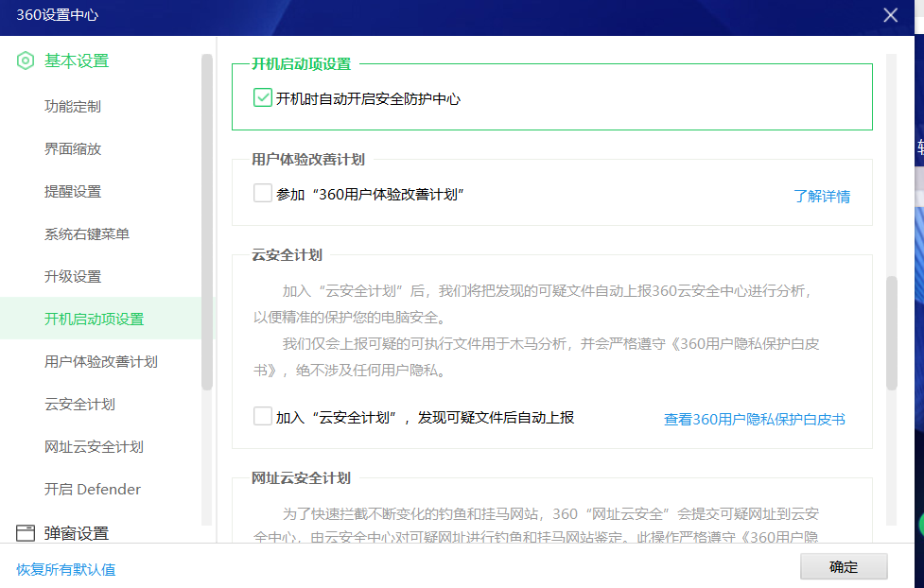This screenshot has width=924, height=588.
Task: Check 加入"云安全计划" option
Action: [x=262, y=415]
